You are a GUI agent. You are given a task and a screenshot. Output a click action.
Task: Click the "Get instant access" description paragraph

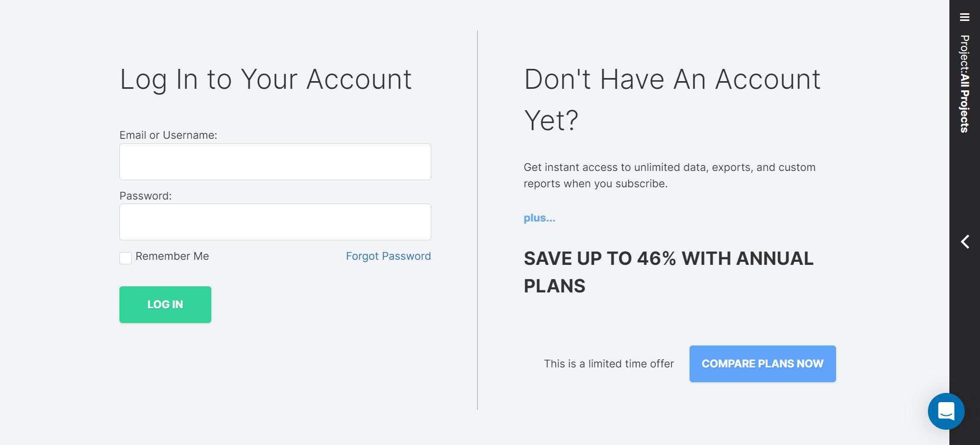[x=669, y=176]
